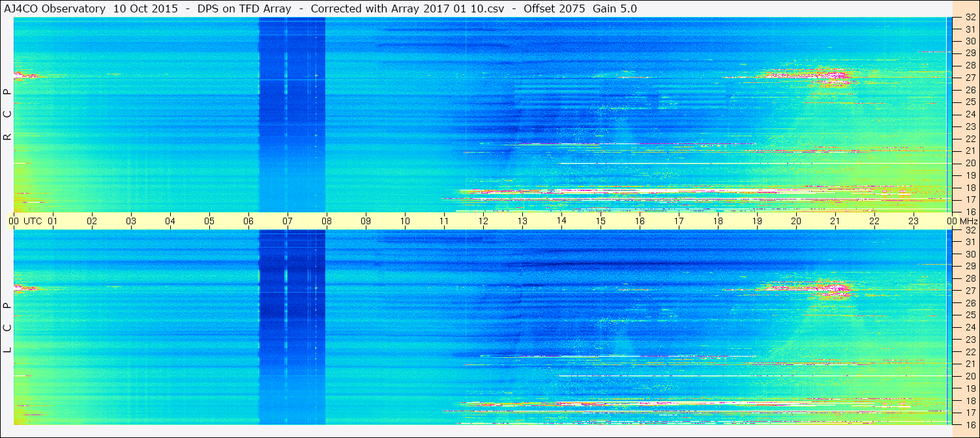Select the 16 hour marker on time axis
The height and width of the screenshot is (438, 980).
tap(640, 221)
